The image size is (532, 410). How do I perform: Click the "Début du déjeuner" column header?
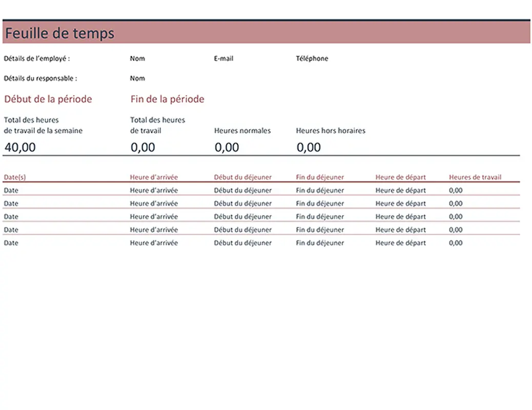(243, 177)
